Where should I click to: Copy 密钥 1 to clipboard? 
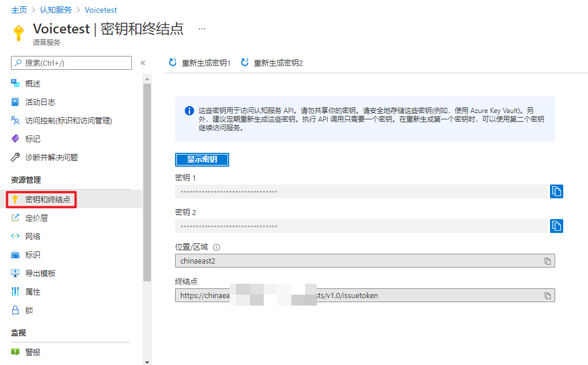click(556, 191)
